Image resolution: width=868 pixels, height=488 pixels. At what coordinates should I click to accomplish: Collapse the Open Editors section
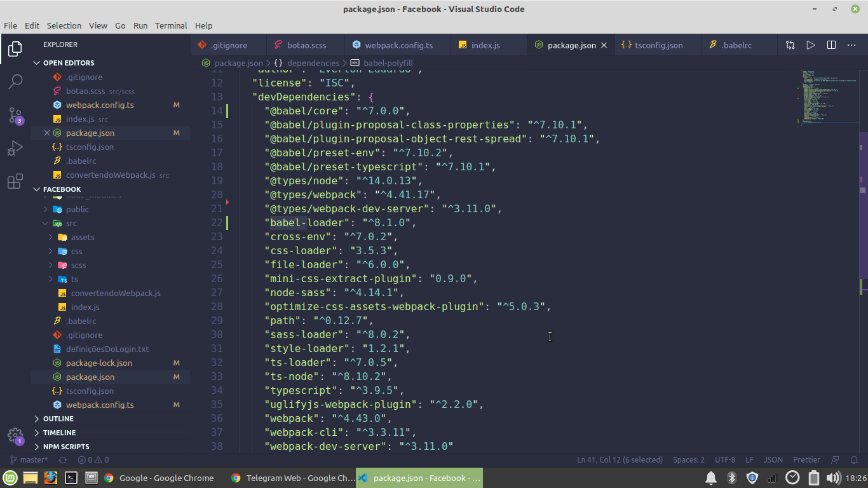coord(110,63)
